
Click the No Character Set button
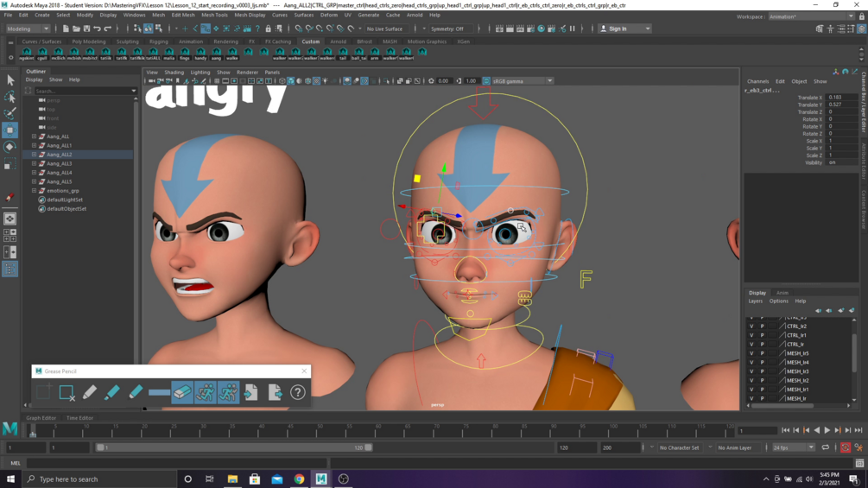(x=679, y=447)
